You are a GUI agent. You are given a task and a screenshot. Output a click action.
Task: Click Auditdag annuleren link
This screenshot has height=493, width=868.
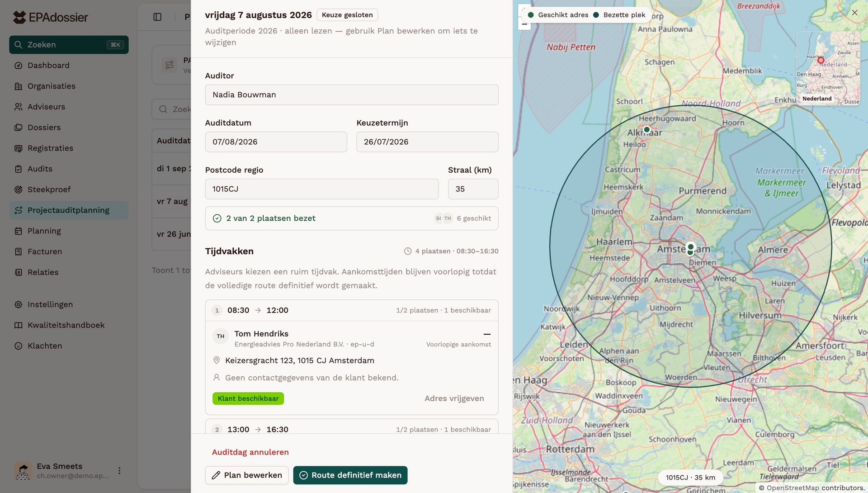[x=250, y=452]
